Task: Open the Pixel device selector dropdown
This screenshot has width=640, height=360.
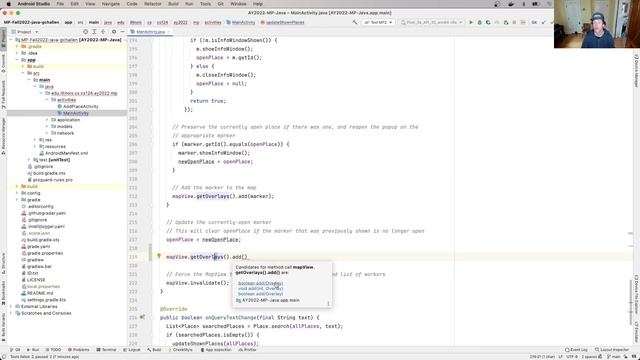Action: (432, 22)
